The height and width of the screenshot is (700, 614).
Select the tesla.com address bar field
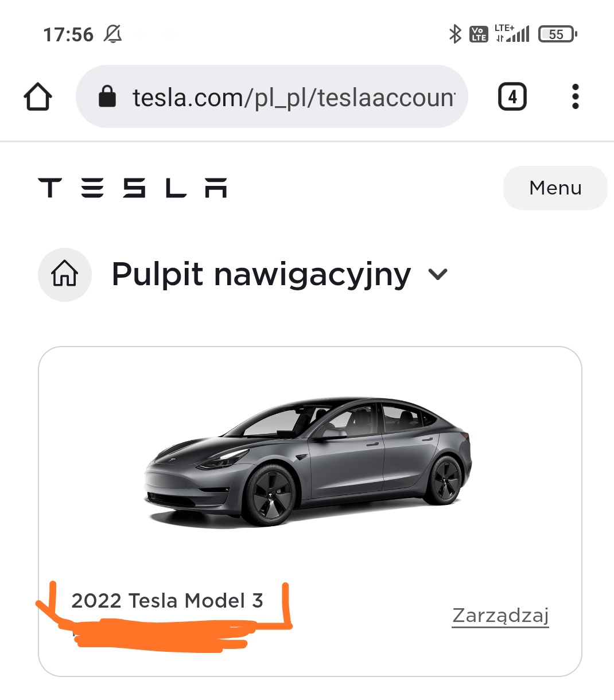coord(272,96)
